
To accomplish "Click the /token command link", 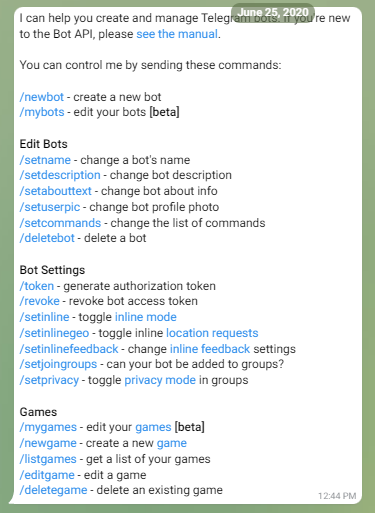I will pyautogui.click(x=37, y=286).
